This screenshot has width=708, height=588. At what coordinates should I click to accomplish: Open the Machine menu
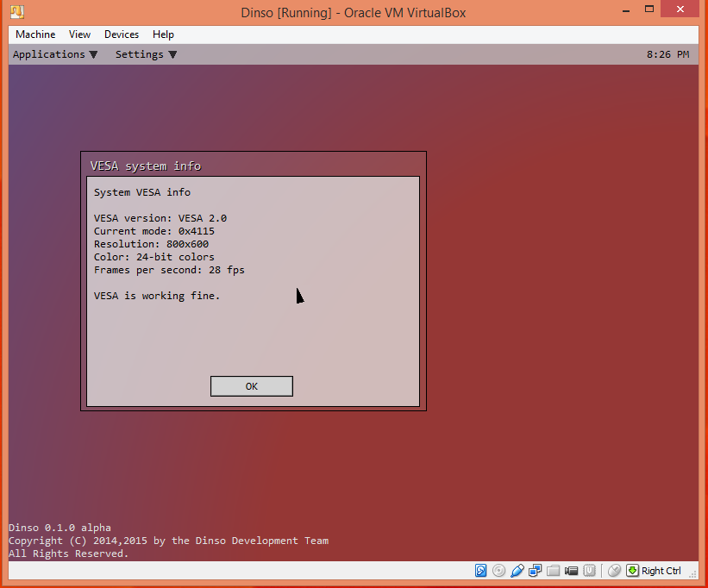click(35, 34)
